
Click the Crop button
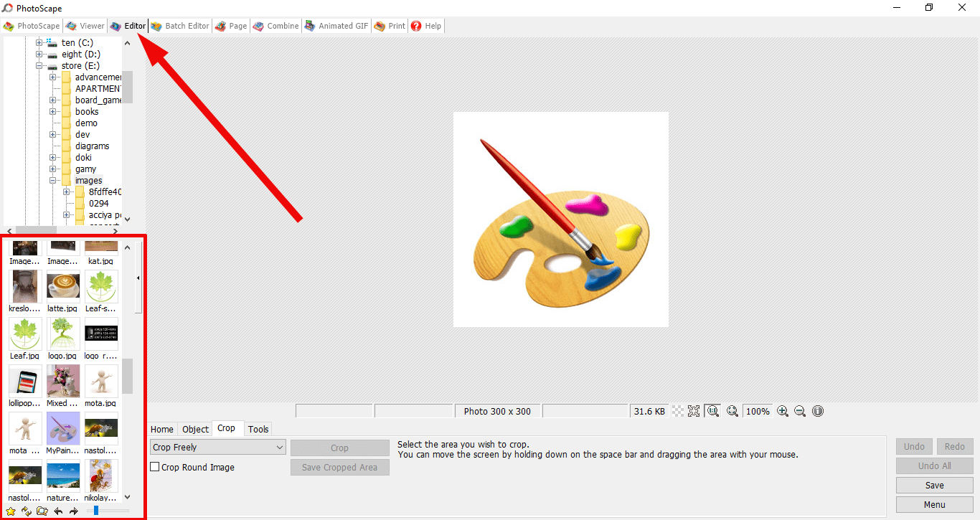(340, 448)
